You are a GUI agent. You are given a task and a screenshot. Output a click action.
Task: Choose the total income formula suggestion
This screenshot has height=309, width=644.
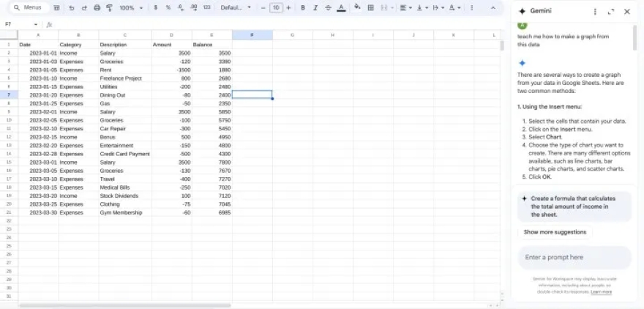(574, 206)
